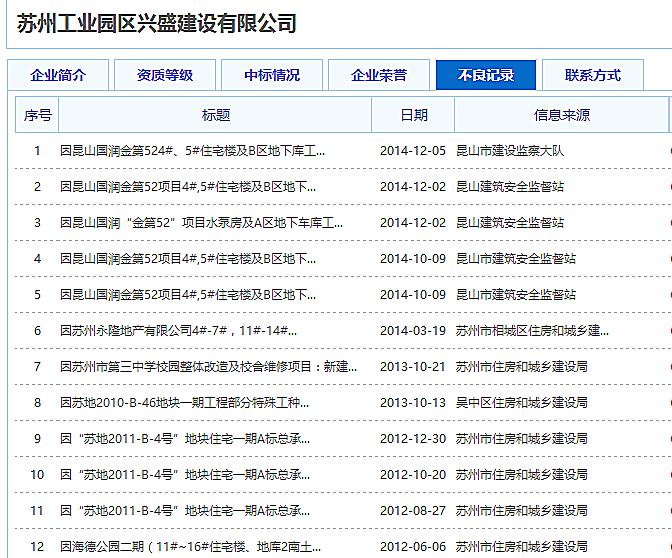Select date 2014-10-09 in row 4
The width and height of the screenshot is (672, 558).
(x=413, y=259)
